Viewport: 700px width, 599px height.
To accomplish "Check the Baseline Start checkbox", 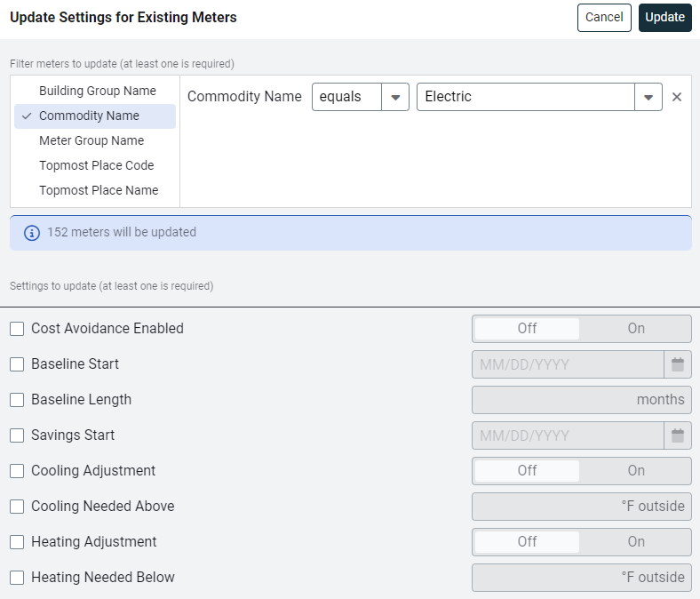I will tap(17, 364).
